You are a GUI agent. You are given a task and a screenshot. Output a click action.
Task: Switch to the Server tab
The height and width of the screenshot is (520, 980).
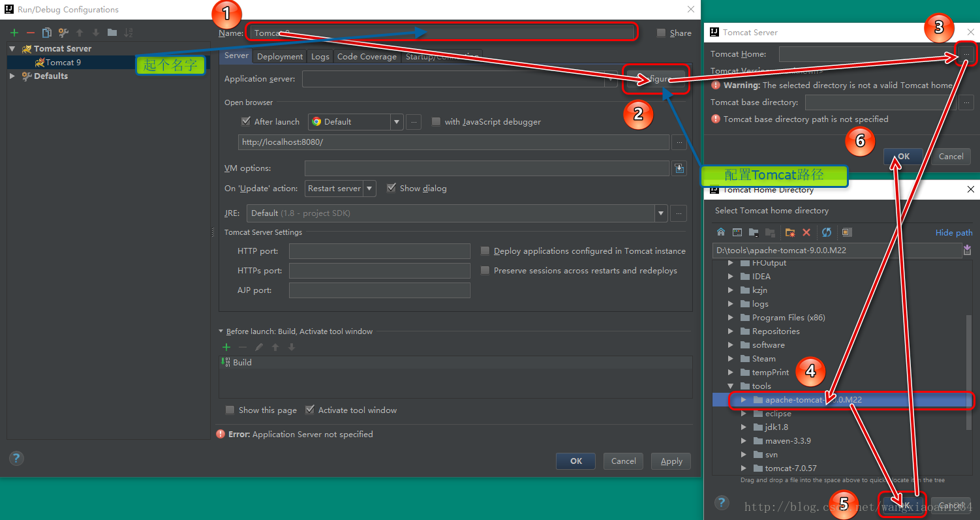pos(236,56)
